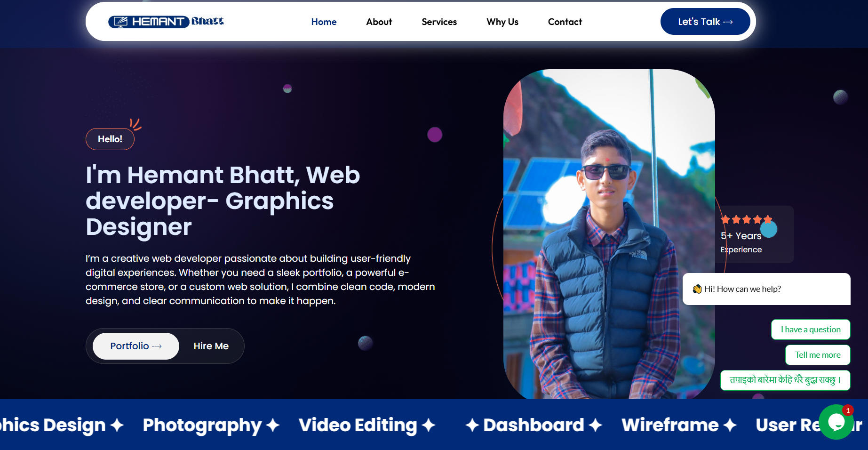
Task: Click the Hire Me link
Action: 211,346
